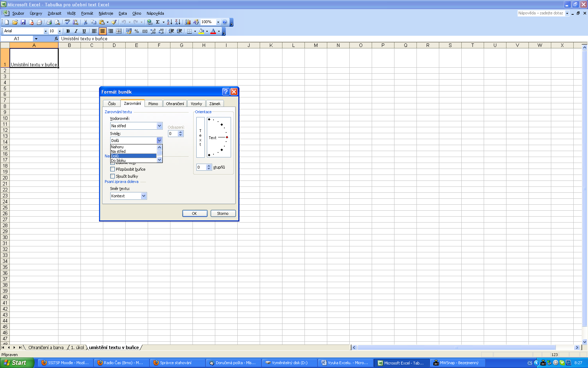Collapse the Svisle dropdown arrow
Image resolution: width=588 pixels, height=368 pixels.
[x=159, y=141]
